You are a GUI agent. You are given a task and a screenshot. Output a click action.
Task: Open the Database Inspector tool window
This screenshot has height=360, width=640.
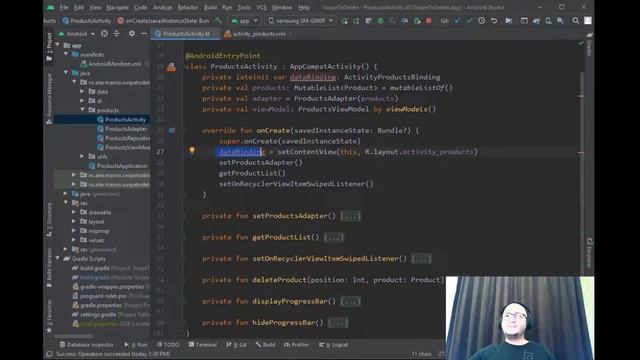pos(86,345)
